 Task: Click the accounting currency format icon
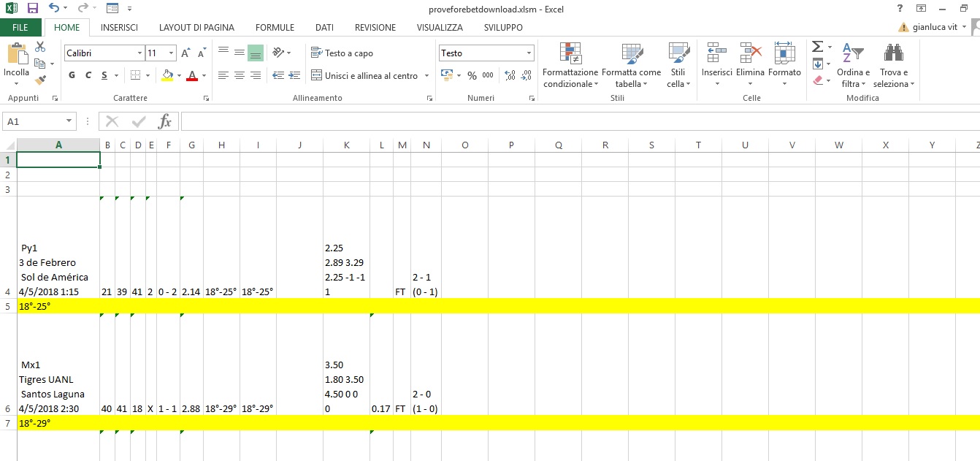point(447,75)
